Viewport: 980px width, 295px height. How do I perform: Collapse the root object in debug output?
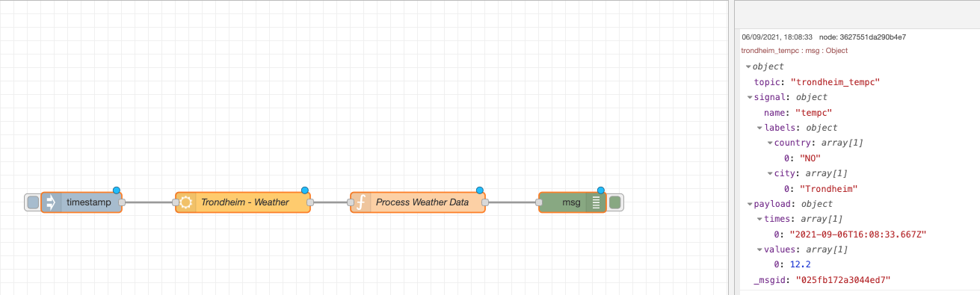(x=748, y=67)
